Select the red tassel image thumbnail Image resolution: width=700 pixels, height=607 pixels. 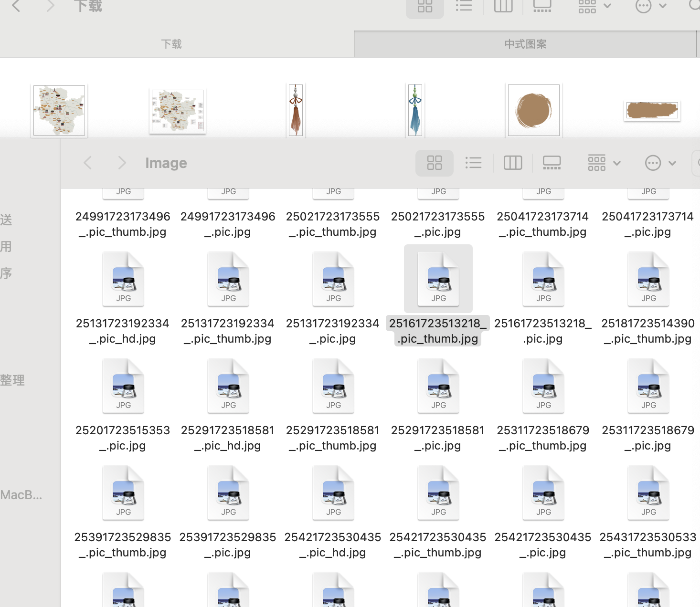(x=296, y=110)
